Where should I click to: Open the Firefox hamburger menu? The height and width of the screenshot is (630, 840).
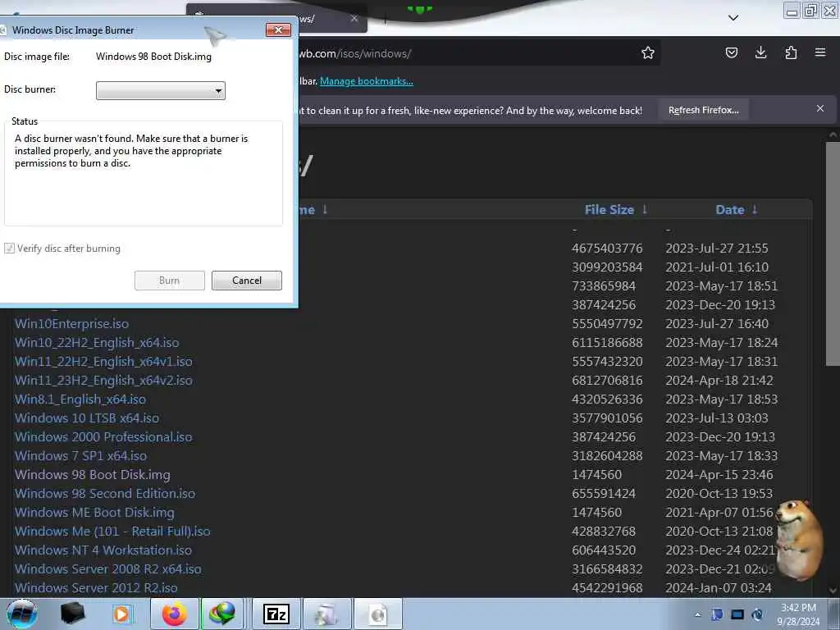820,52
